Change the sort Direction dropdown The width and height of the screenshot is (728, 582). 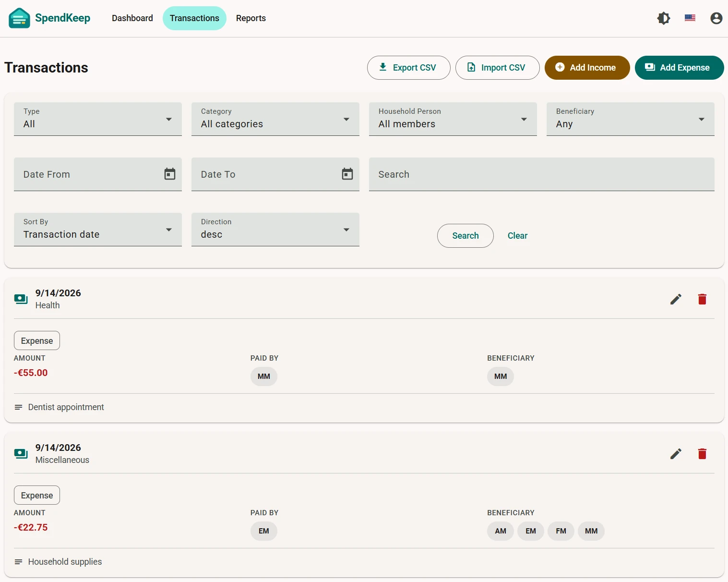pyautogui.click(x=275, y=230)
